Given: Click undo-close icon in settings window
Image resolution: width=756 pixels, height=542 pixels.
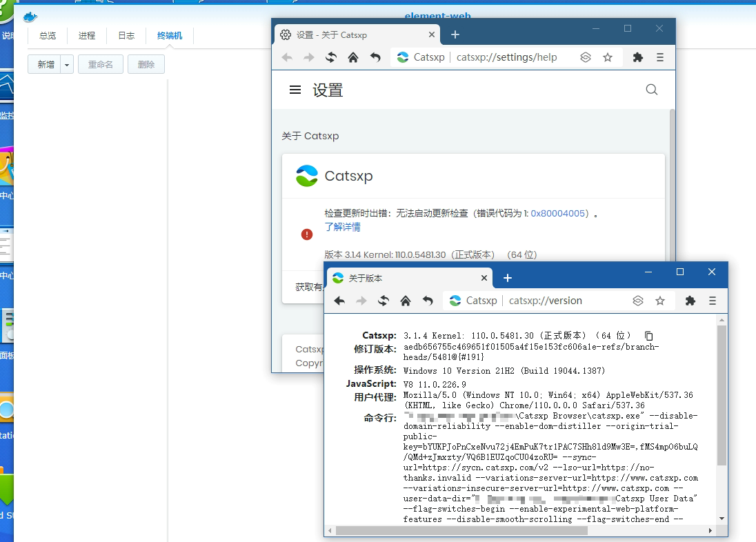Looking at the screenshot, I should coord(375,57).
